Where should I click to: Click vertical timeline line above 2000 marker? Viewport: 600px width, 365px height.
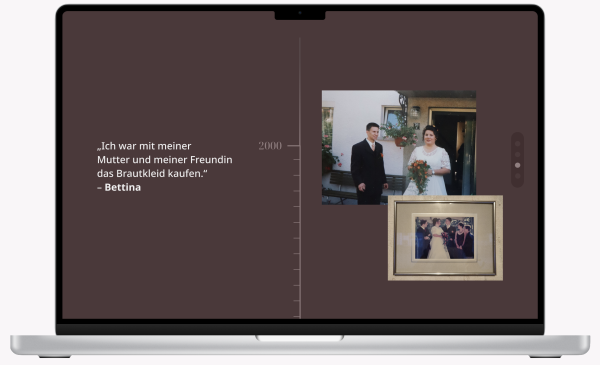tap(300, 91)
